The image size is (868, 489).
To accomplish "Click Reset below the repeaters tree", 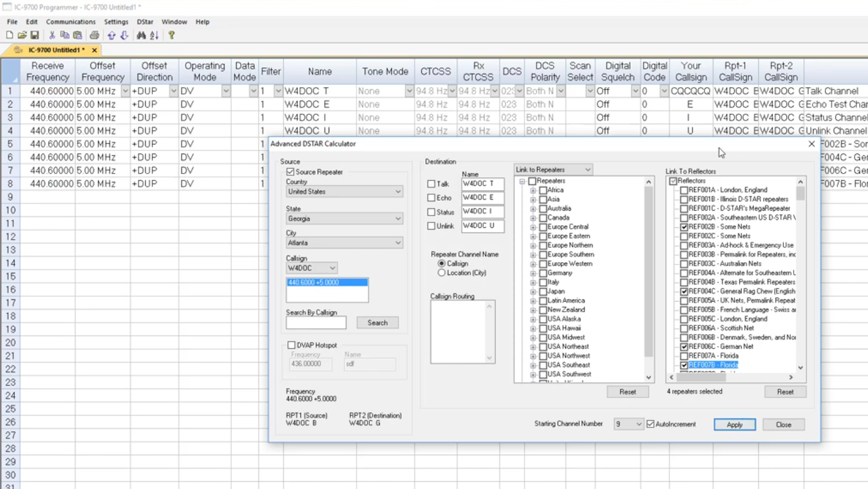I will coord(627,392).
